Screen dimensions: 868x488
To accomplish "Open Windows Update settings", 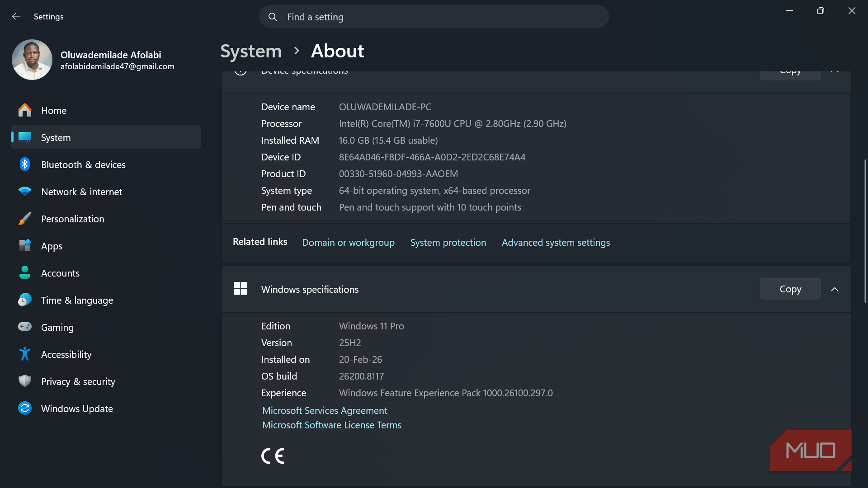I will 106,408.
